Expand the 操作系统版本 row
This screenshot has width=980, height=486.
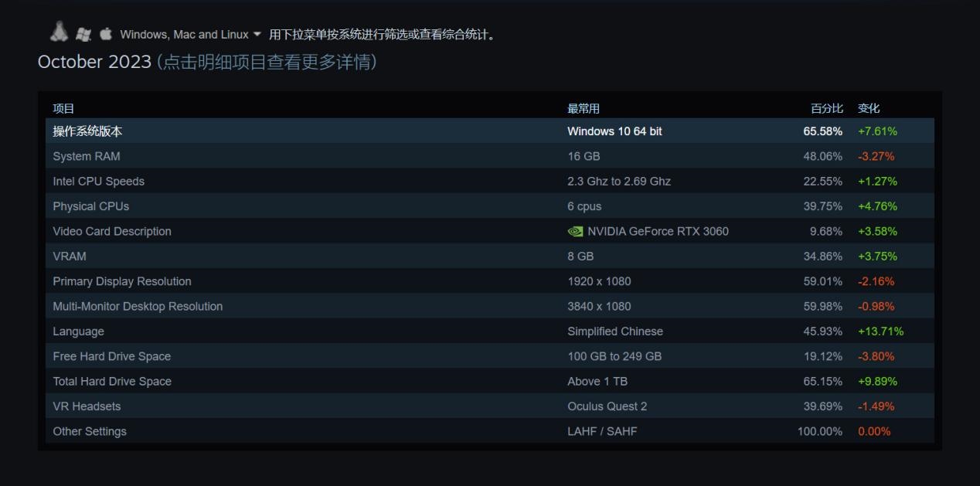[x=87, y=131]
